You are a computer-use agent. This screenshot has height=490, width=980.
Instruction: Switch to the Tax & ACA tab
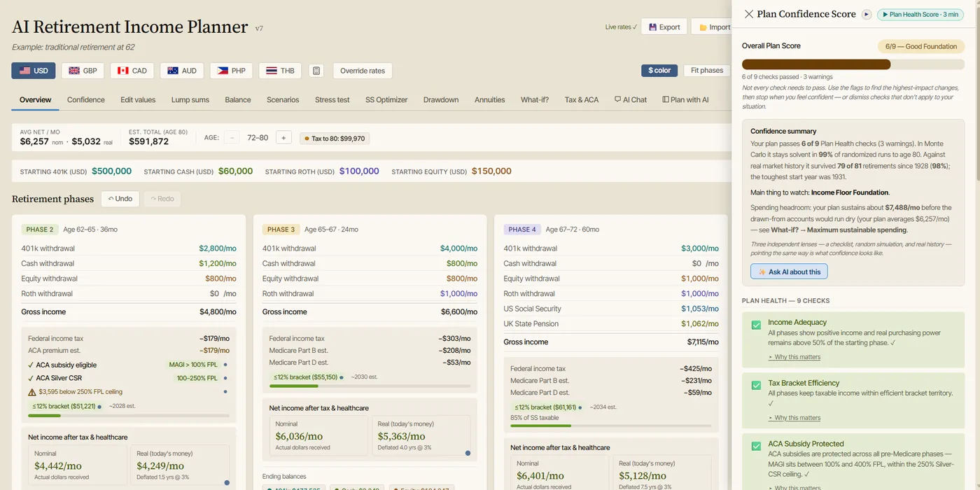coord(582,100)
